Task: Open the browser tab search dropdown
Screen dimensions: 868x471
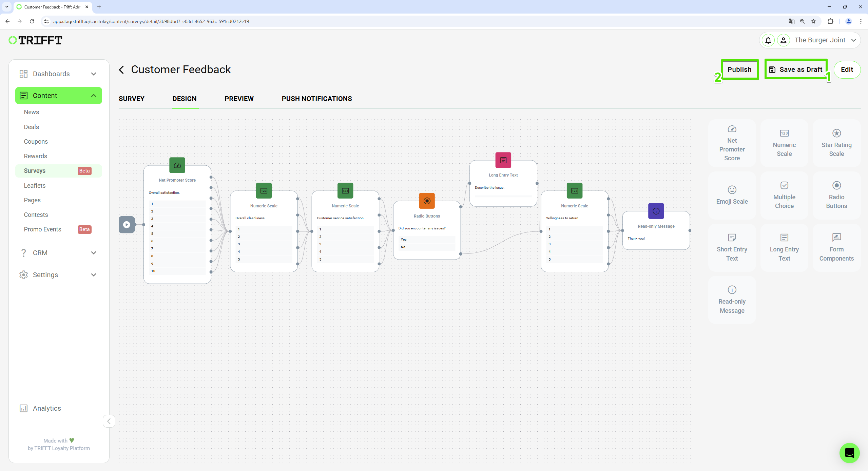Action: pyautogui.click(x=7, y=7)
